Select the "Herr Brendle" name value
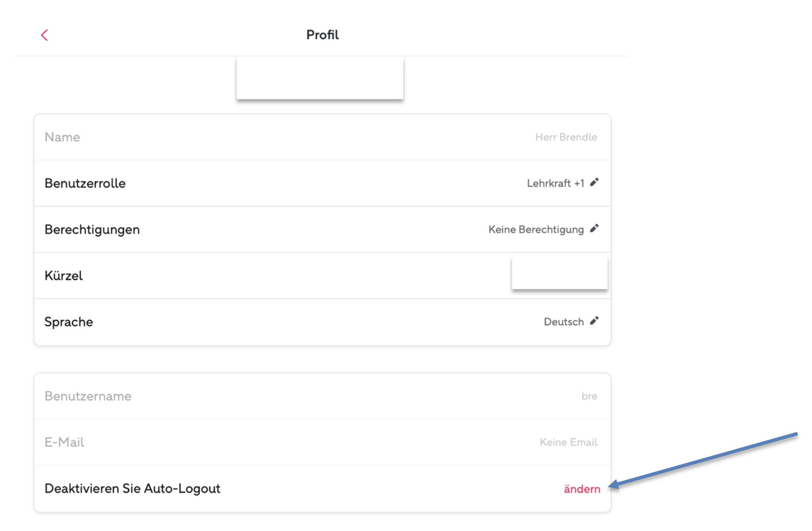 [x=566, y=137]
